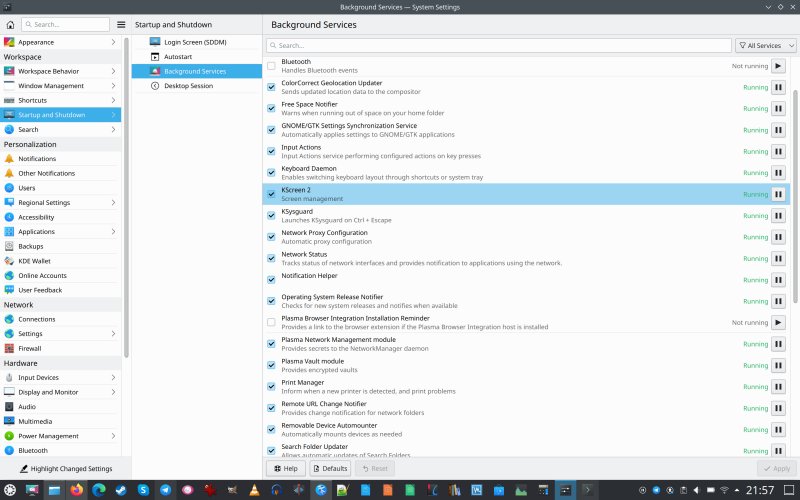The image size is (800, 500).
Task: Expand Regional Settings chevron
Action: 113,203
